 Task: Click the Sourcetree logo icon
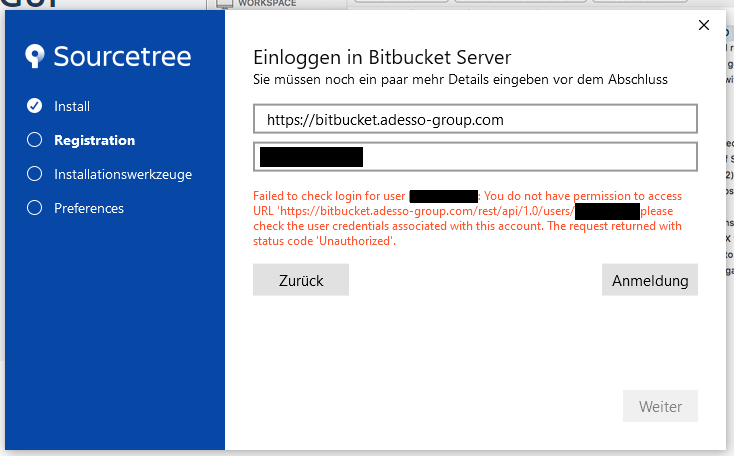35,56
